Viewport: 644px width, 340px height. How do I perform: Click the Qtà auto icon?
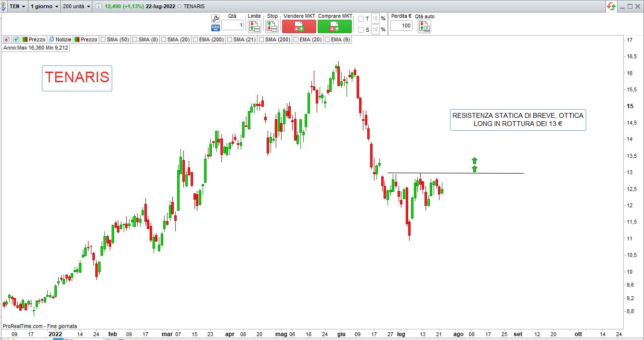point(425,26)
